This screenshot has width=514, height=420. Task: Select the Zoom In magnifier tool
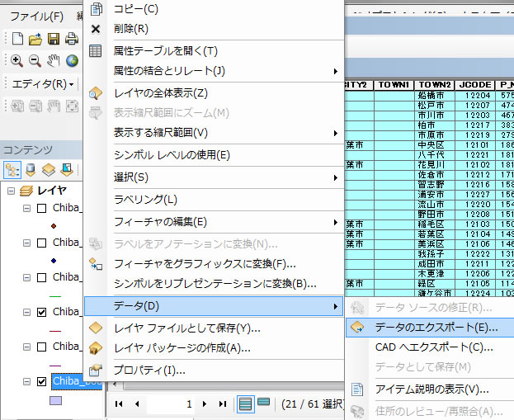(x=17, y=60)
